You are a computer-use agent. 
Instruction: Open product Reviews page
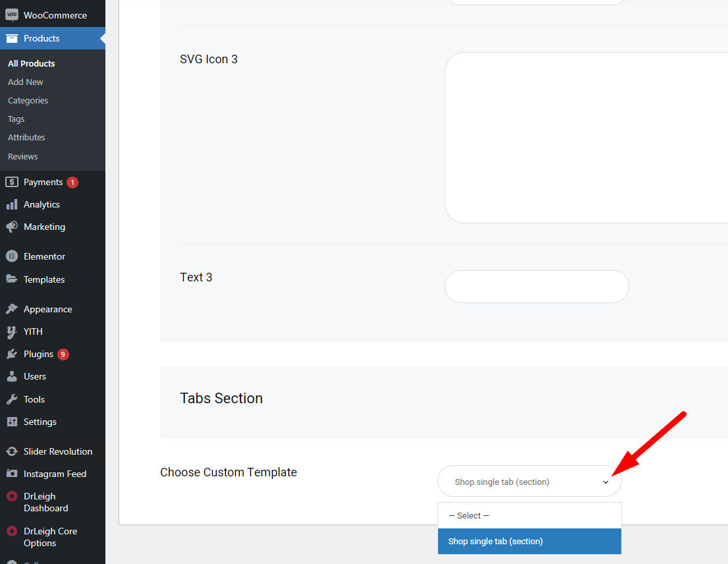pyautogui.click(x=23, y=156)
